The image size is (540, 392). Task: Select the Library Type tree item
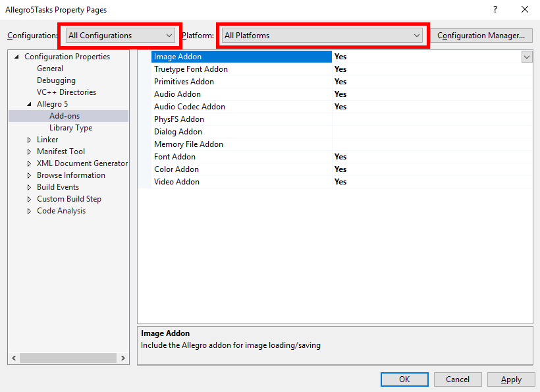point(70,128)
